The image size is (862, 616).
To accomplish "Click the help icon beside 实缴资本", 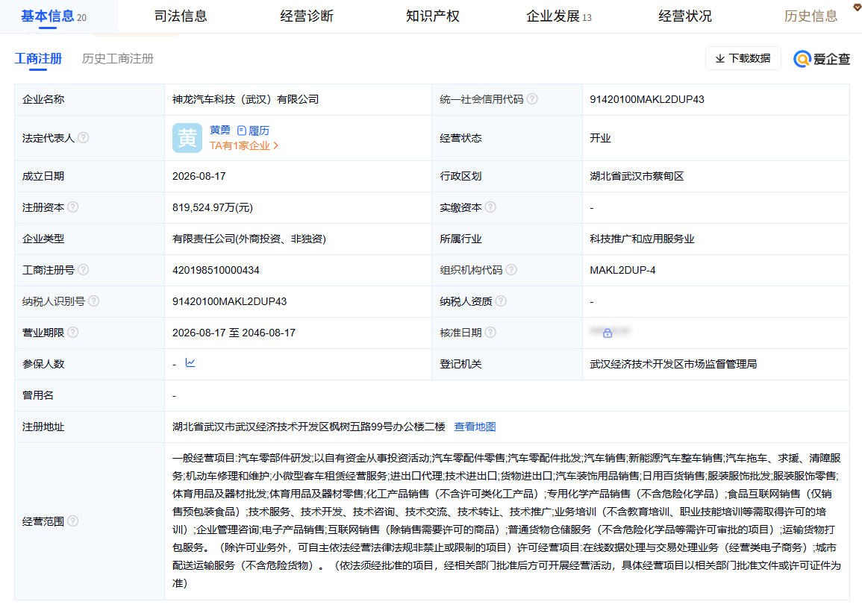I will [490, 207].
